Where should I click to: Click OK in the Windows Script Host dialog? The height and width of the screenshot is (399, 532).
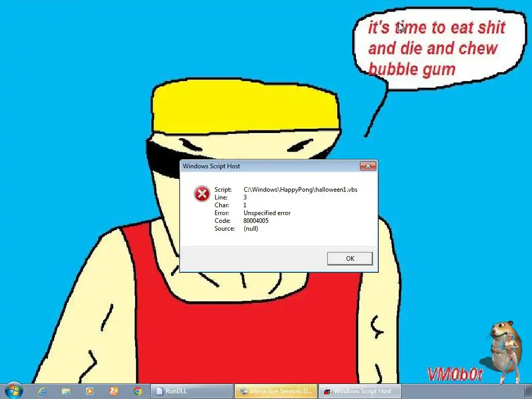pyautogui.click(x=350, y=259)
